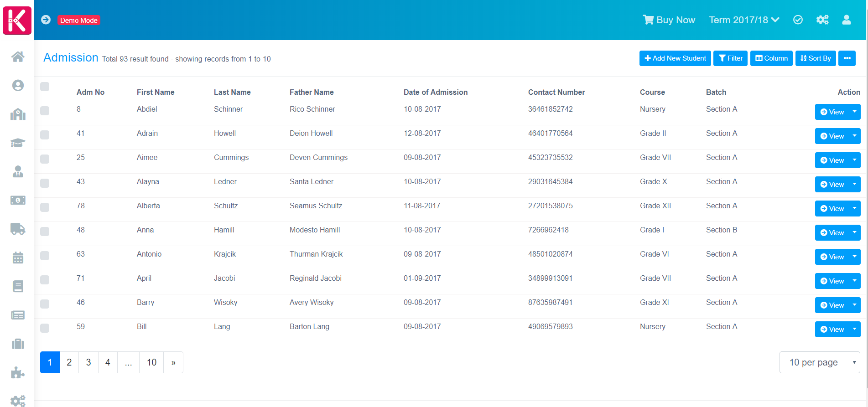The image size is (868, 407).
Task: Click the settings gears icon in header
Action: pyautogui.click(x=822, y=20)
